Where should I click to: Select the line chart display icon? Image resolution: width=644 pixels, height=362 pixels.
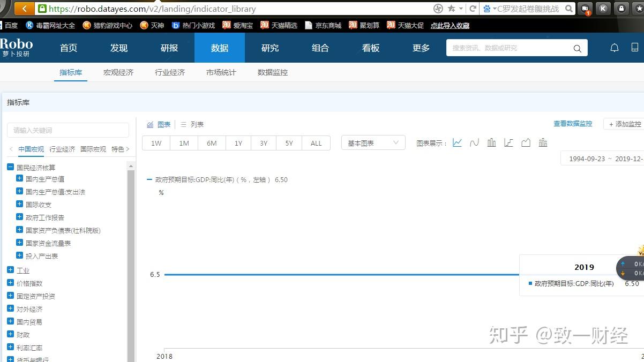pos(457,142)
